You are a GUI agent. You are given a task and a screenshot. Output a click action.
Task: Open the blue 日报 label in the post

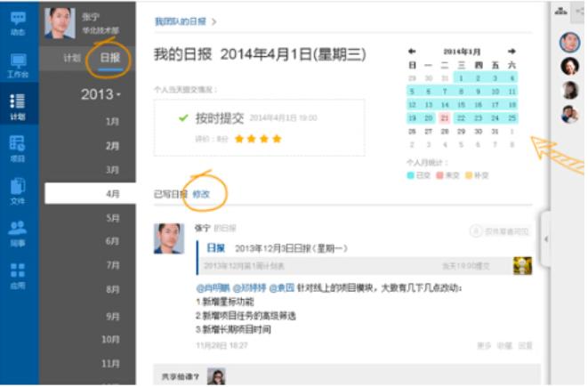pos(215,248)
